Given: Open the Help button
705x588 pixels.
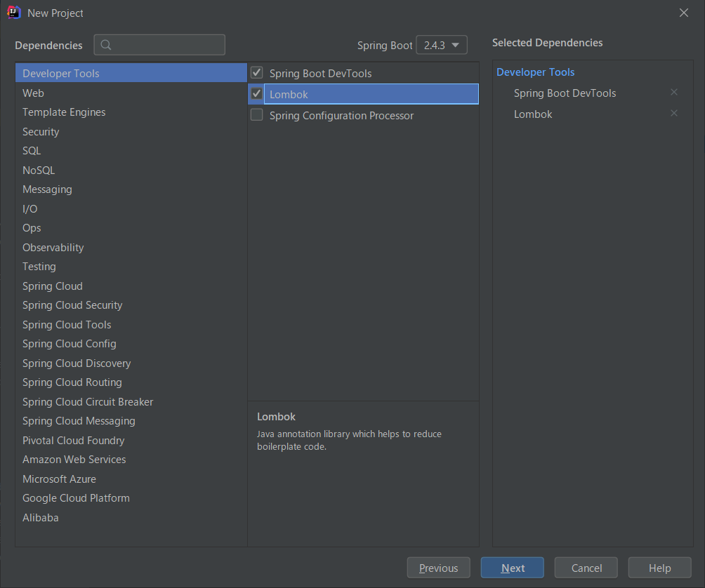Looking at the screenshot, I should (x=659, y=568).
